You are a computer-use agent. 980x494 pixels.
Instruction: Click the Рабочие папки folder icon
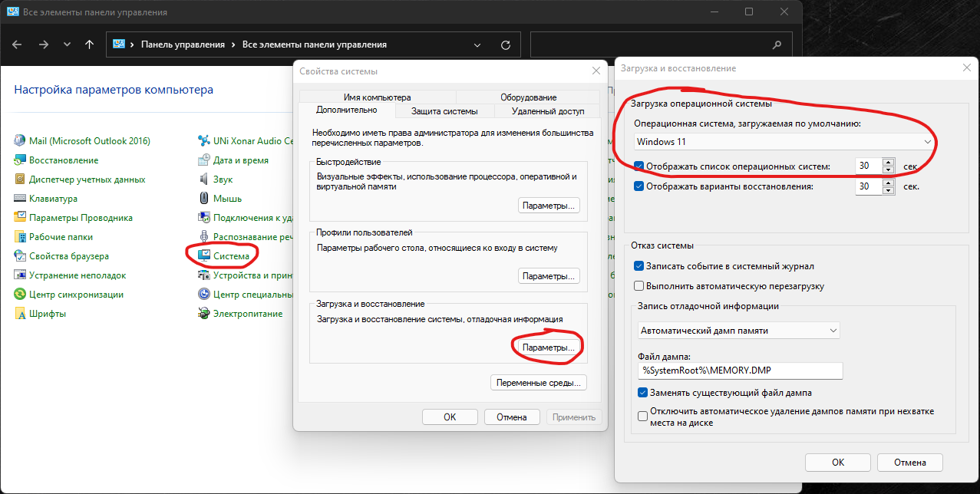tap(20, 237)
